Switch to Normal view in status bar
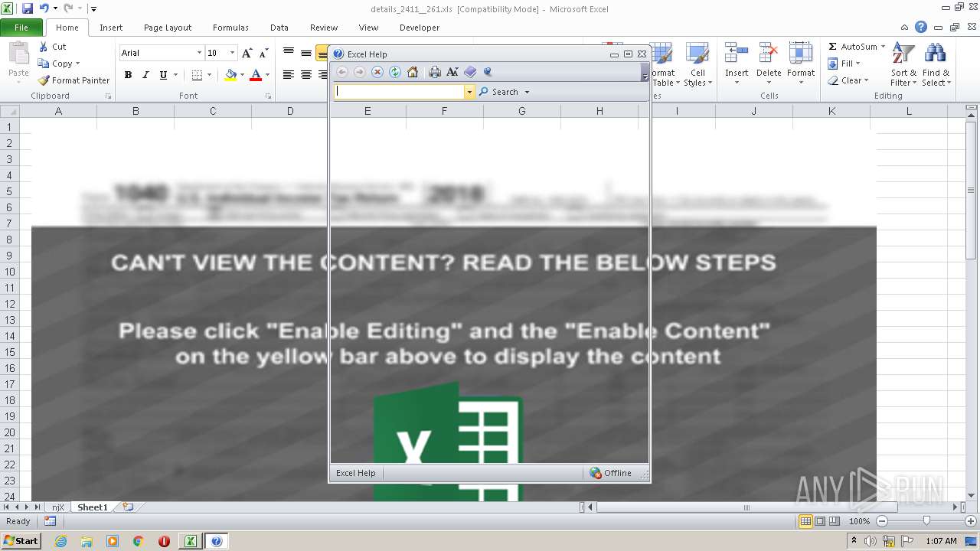 (x=805, y=521)
